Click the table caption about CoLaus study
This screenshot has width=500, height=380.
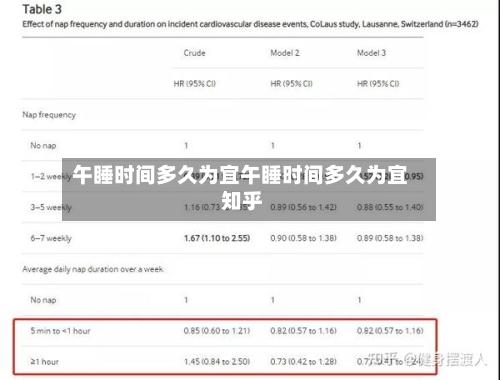click(250, 24)
